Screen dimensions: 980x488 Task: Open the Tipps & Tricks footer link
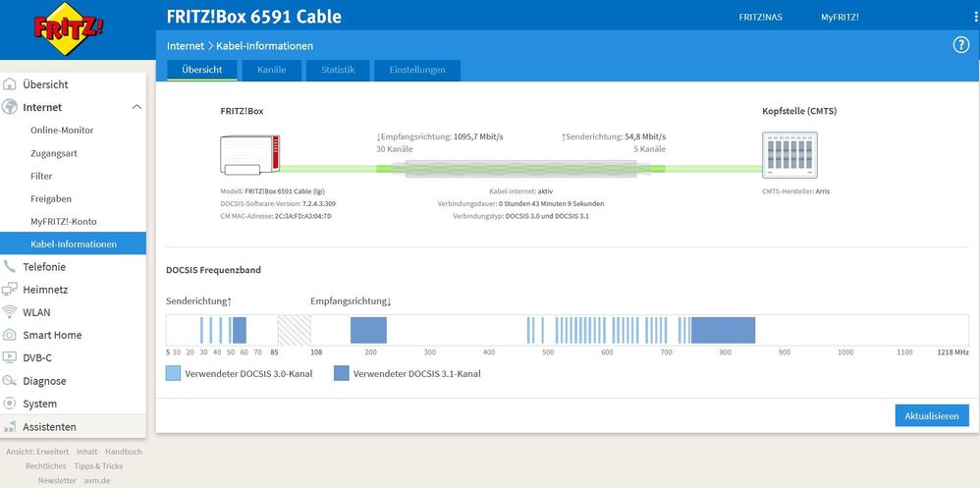98,466
